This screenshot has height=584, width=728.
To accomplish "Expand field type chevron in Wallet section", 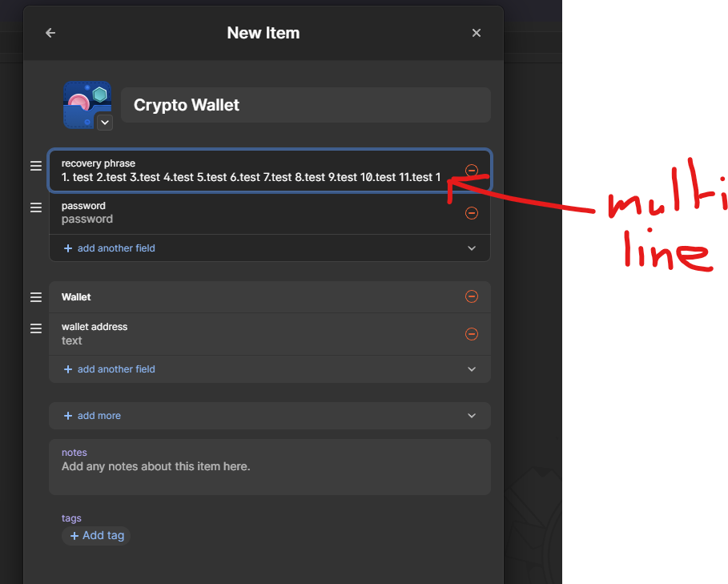I will point(472,369).
